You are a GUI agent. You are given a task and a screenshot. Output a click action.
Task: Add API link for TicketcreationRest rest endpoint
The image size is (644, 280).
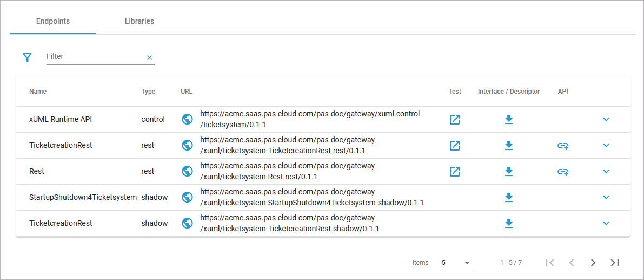pyautogui.click(x=563, y=145)
